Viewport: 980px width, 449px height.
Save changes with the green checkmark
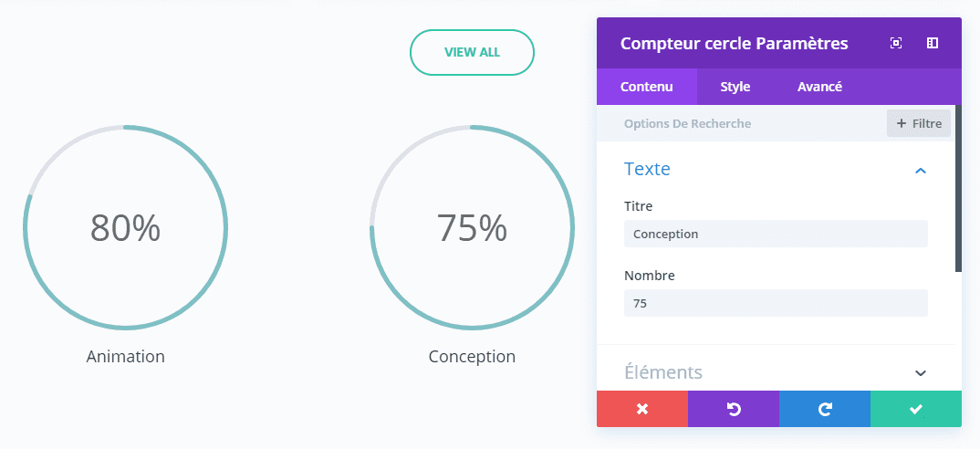click(x=916, y=409)
